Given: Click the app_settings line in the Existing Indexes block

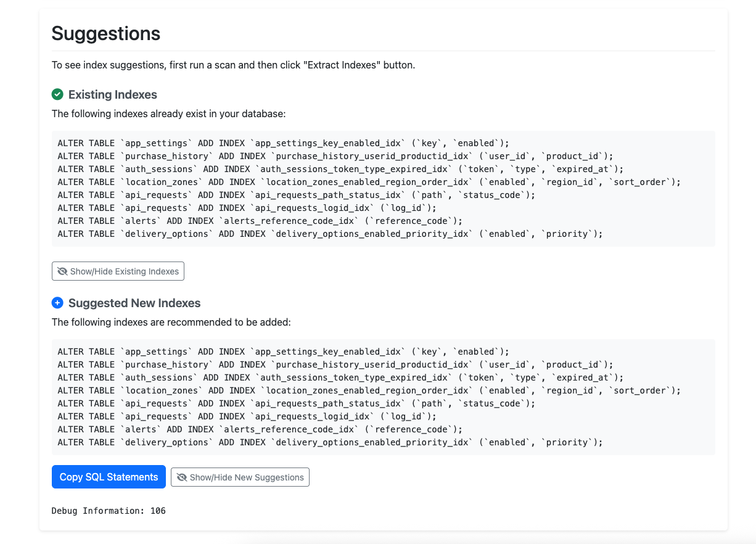Looking at the screenshot, I should (283, 143).
